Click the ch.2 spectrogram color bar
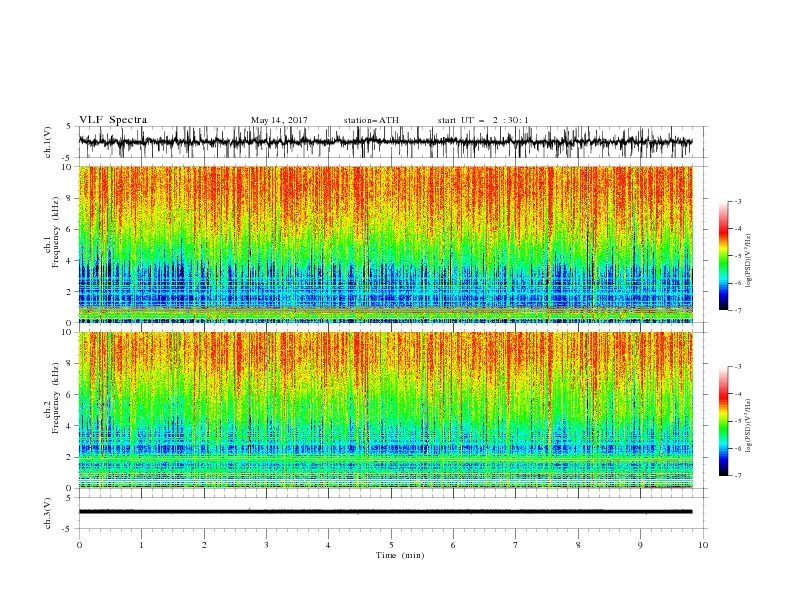Screen dimensions: 792x612 [x=723, y=421]
